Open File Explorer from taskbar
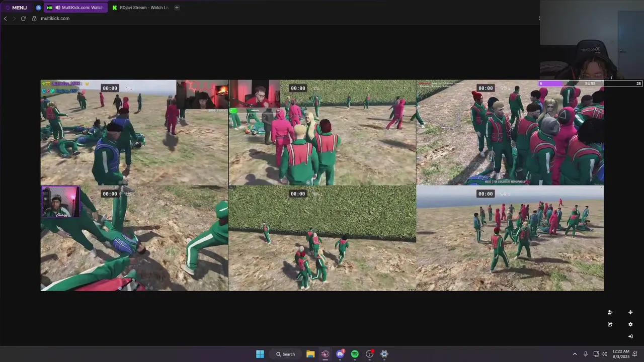The height and width of the screenshot is (362, 644). (x=310, y=354)
